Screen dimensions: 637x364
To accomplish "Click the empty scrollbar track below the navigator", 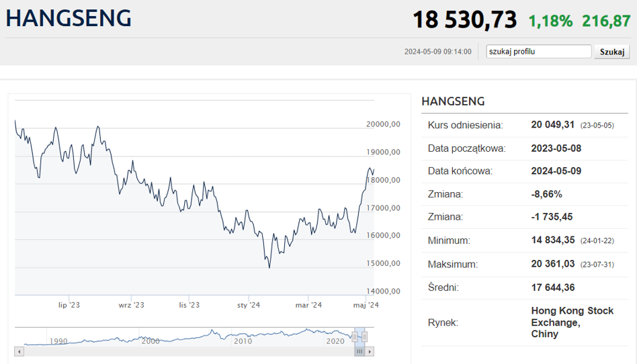I will 188,351.
